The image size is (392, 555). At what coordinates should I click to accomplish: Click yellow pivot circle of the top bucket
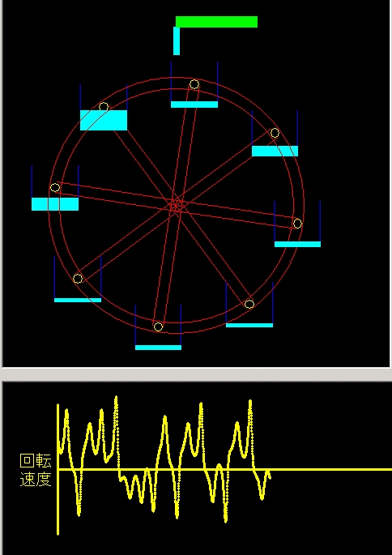pos(194,84)
